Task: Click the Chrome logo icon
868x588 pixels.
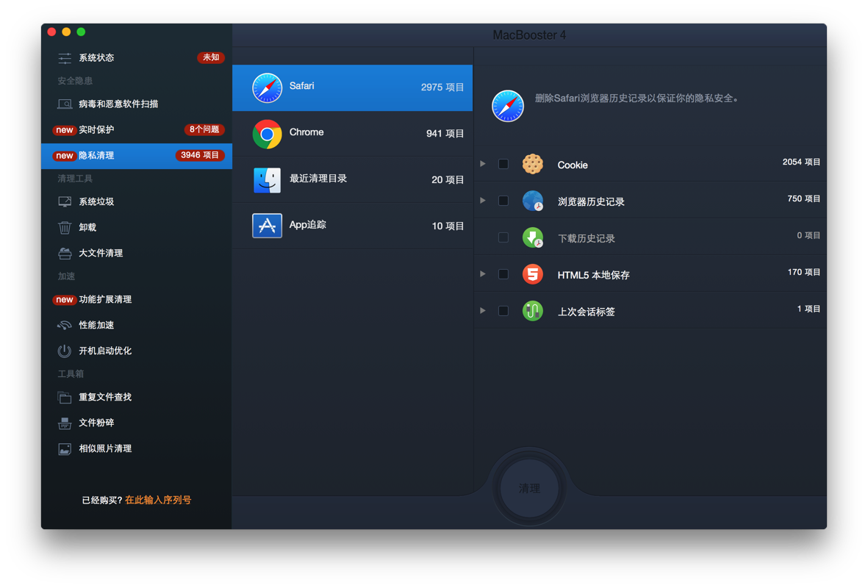Action: coord(267,134)
